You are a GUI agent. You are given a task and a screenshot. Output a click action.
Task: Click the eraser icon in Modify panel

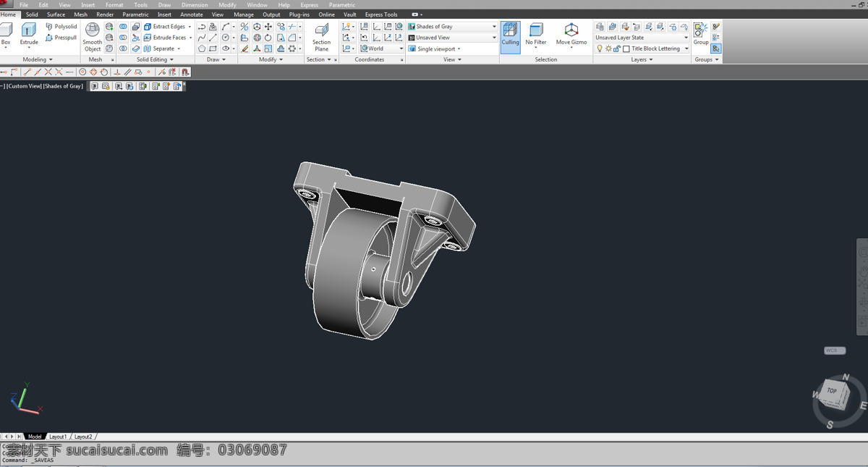pos(244,49)
